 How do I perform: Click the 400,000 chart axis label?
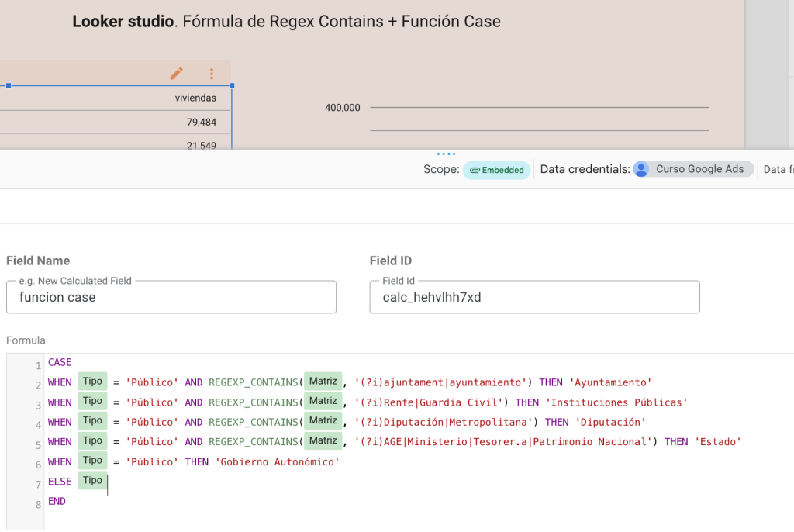pyautogui.click(x=342, y=108)
